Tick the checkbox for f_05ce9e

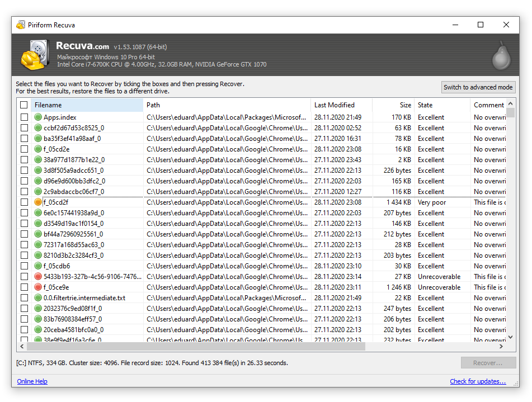(x=24, y=287)
